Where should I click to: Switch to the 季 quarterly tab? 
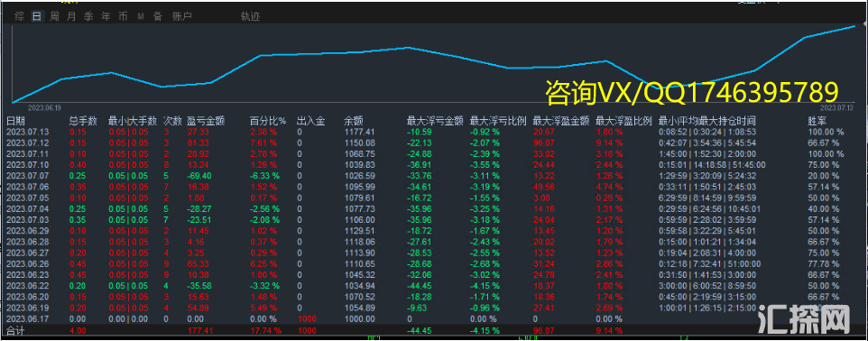88,16
